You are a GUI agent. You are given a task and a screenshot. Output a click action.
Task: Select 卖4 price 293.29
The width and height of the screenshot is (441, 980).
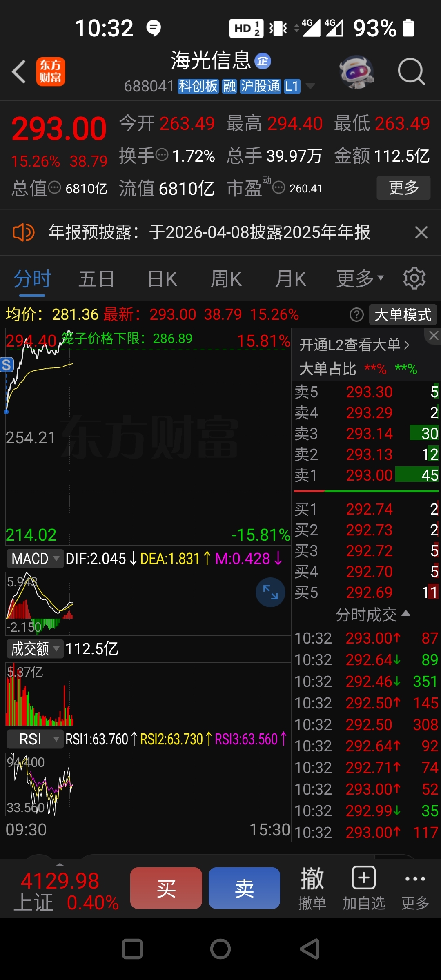point(366,413)
